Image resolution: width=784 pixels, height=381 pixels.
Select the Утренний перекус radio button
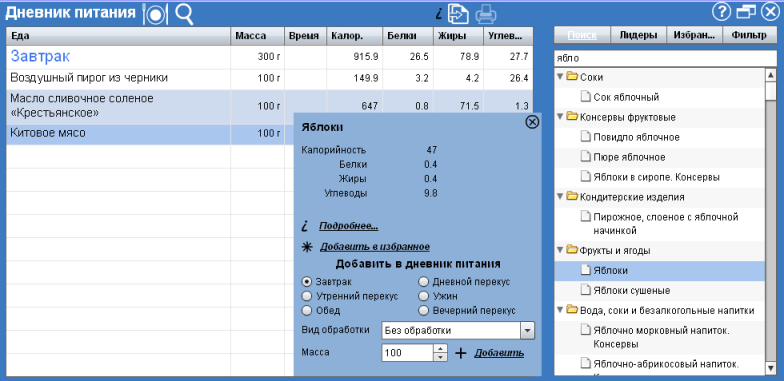pyautogui.click(x=308, y=296)
